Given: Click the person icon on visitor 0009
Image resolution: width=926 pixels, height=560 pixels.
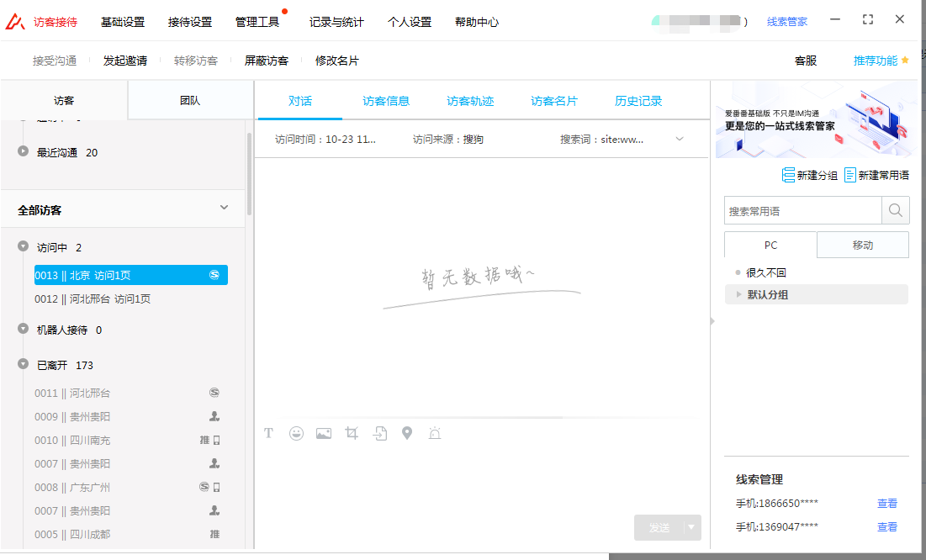Looking at the screenshot, I should 214,416.
